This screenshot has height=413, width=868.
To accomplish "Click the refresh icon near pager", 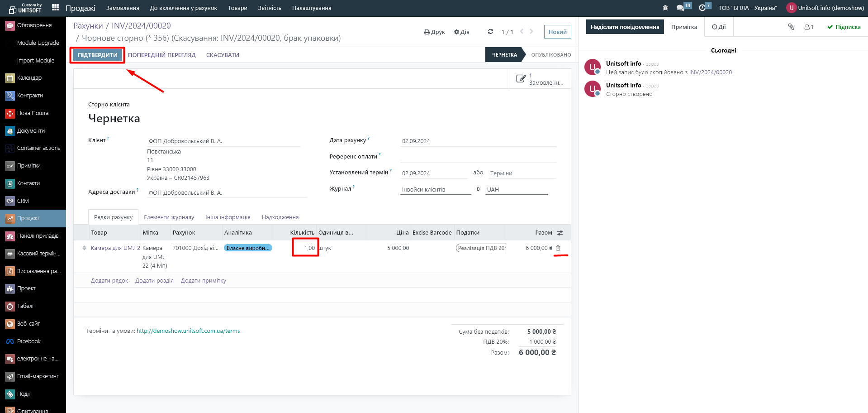I will point(490,32).
